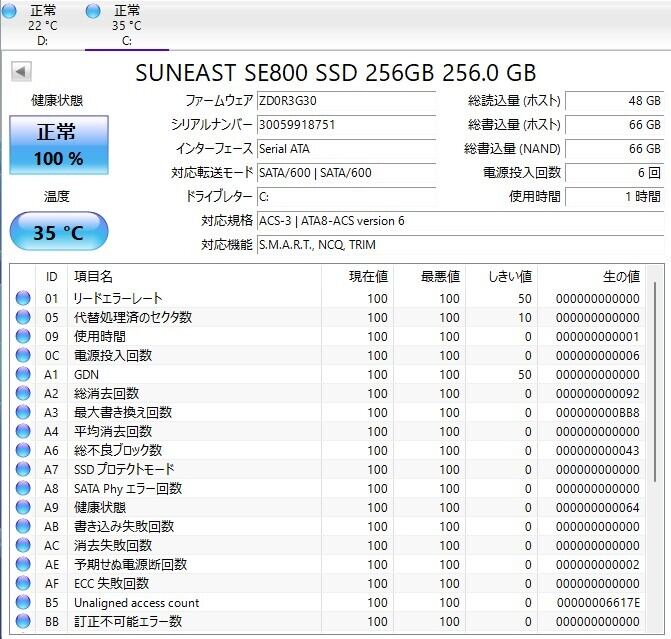Select the SSD プロテクトモード row
Image resolution: width=671 pixels, height=639 pixels.
pos(328,469)
